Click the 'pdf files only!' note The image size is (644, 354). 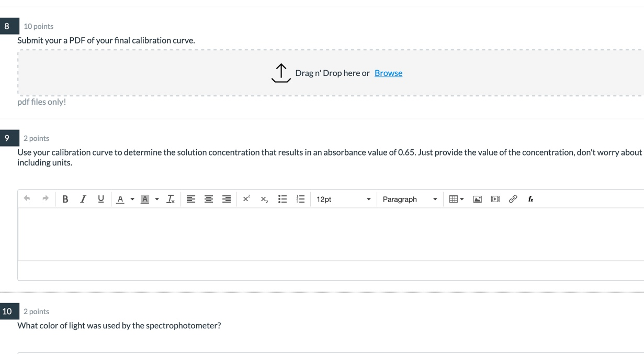(x=42, y=102)
